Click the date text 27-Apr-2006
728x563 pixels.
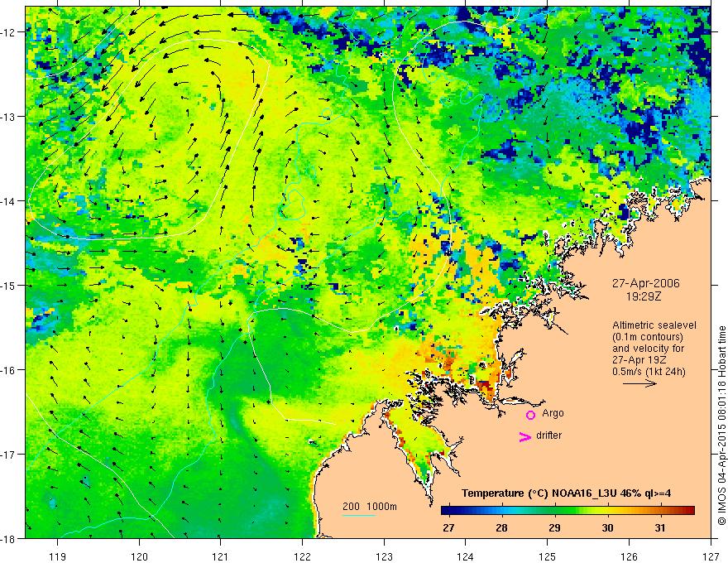tap(646, 283)
